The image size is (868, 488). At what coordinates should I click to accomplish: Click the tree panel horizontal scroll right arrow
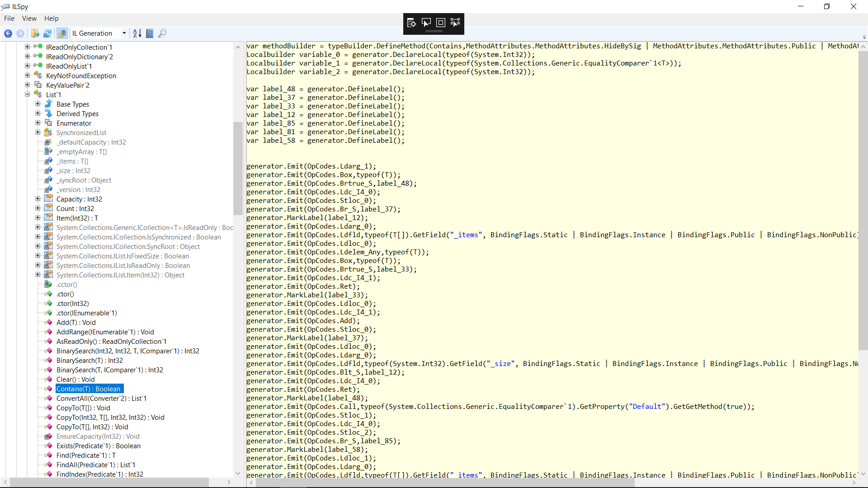pos(229,483)
